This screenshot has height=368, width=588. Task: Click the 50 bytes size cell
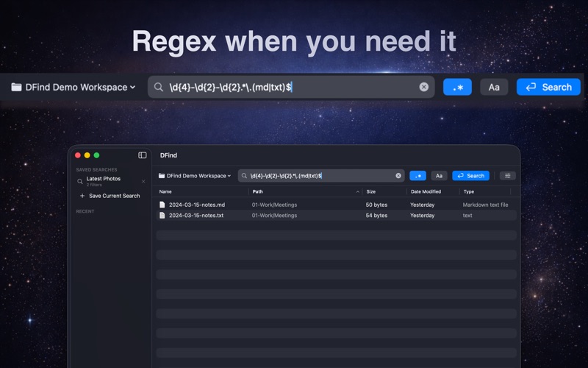[x=376, y=205]
